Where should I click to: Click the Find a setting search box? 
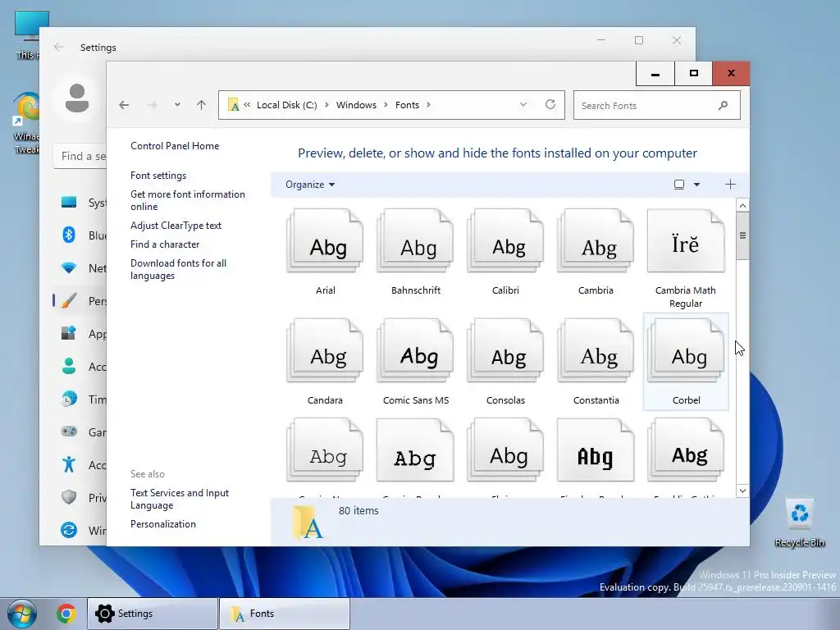(x=80, y=157)
